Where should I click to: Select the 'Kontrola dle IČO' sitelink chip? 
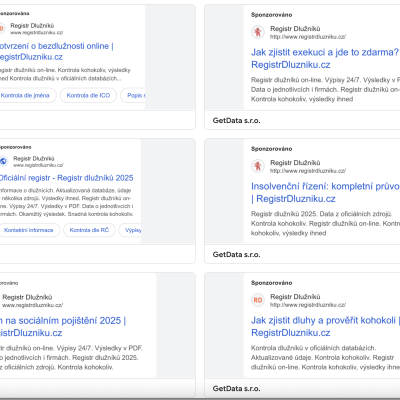tap(88, 95)
